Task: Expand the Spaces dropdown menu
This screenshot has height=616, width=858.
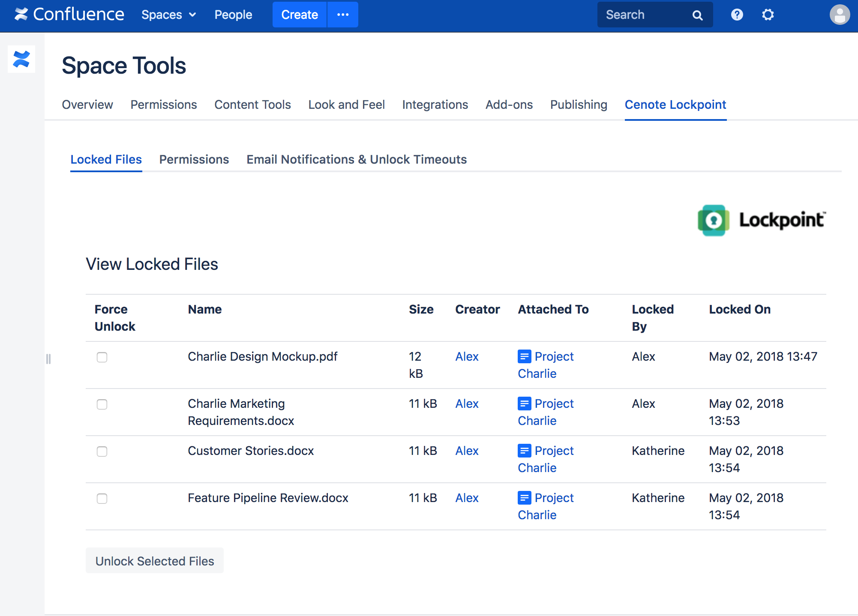Action: tap(169, 15)
